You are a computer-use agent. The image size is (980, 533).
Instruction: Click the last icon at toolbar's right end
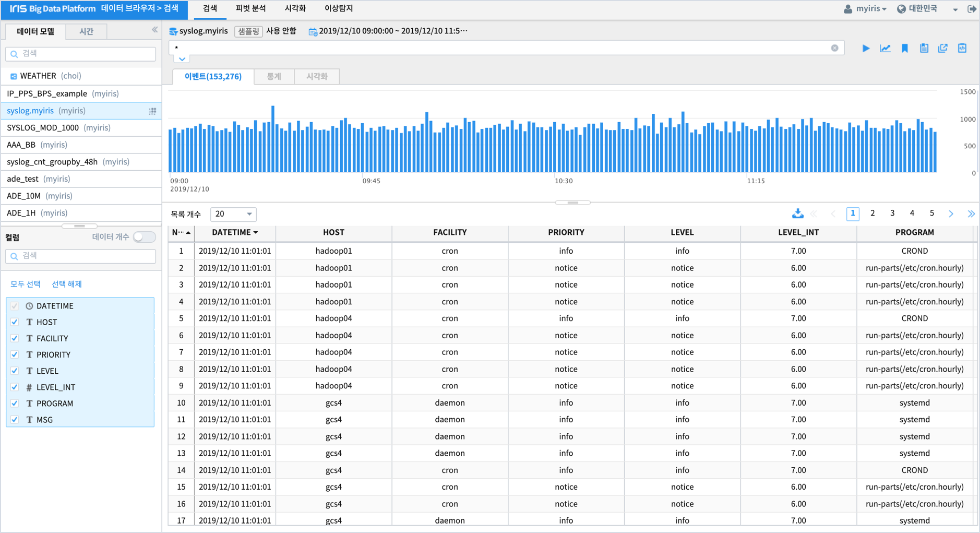[962, 49]
